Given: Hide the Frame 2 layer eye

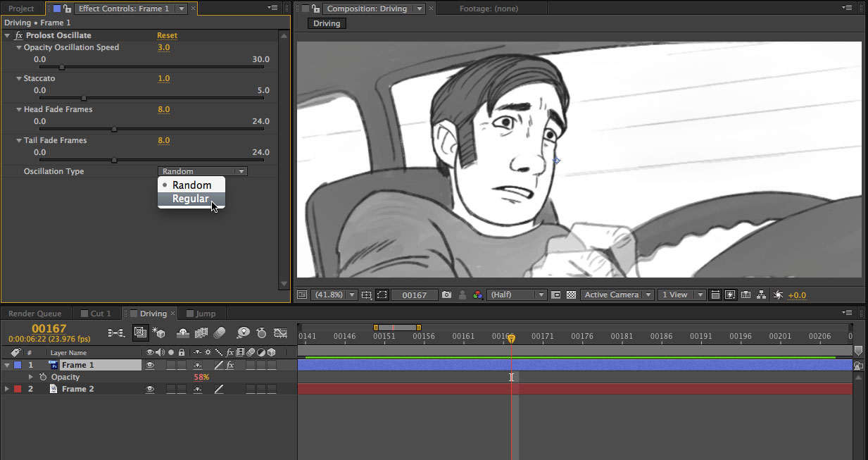Looking at the screenshot, I should point(150,389).
